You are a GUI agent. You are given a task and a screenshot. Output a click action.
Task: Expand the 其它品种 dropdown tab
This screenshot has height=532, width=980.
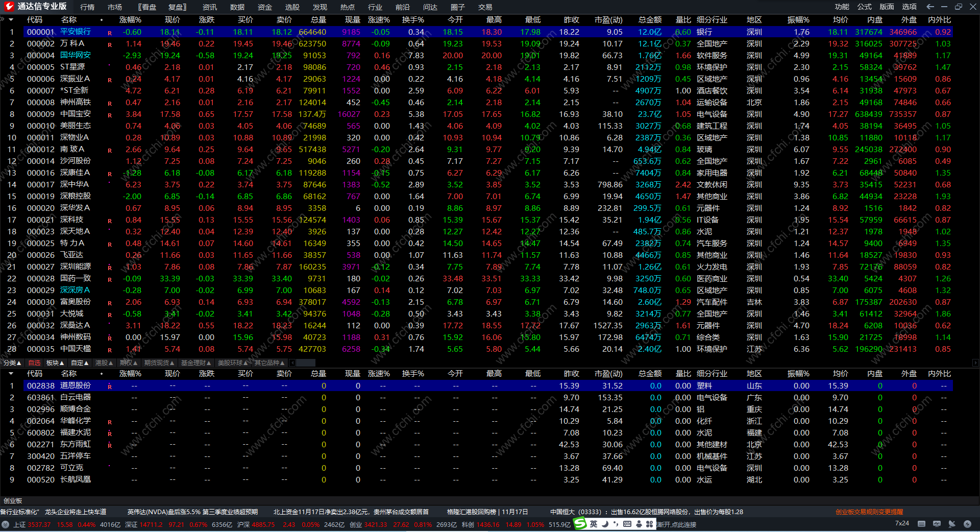coord(269,363)
